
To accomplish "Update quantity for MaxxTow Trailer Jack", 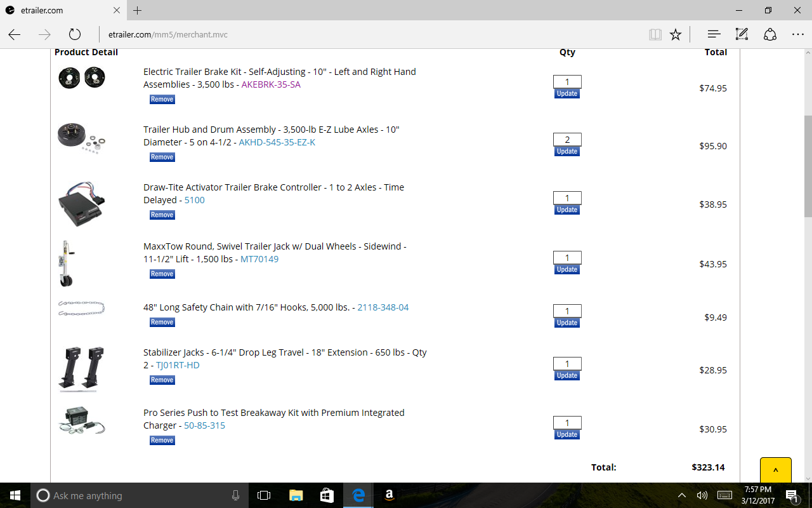I will click(x=567, y=269).
